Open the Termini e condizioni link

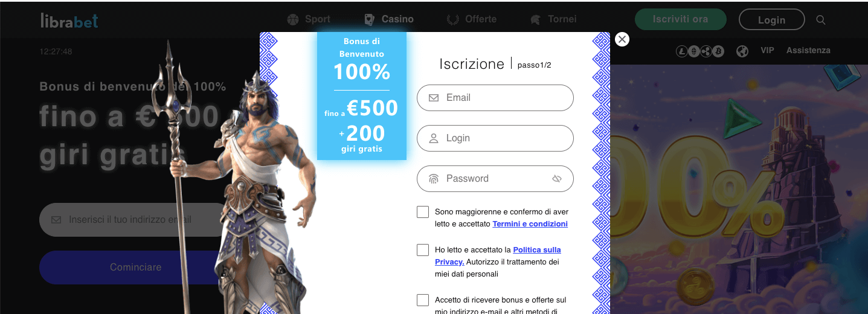[530, 224]
